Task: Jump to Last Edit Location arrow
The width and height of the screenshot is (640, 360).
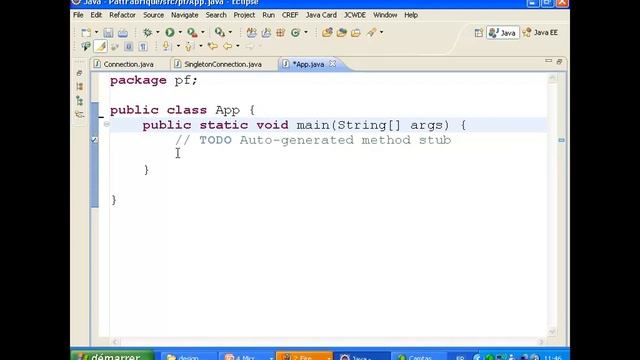Action: tap(213, 46)
